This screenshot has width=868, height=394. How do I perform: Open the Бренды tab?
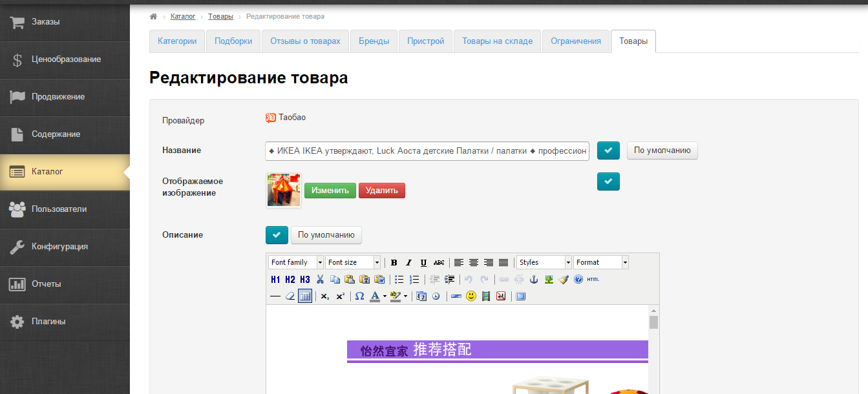tap(374, 41)
